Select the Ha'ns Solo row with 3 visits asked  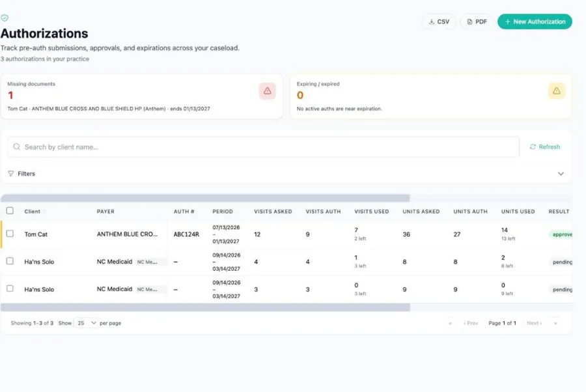tap(10, 289)
